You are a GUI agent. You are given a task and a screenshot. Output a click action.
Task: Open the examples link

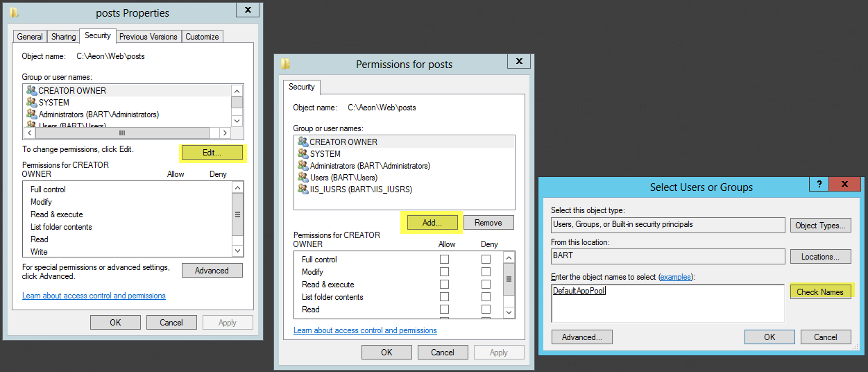(675, 277)
